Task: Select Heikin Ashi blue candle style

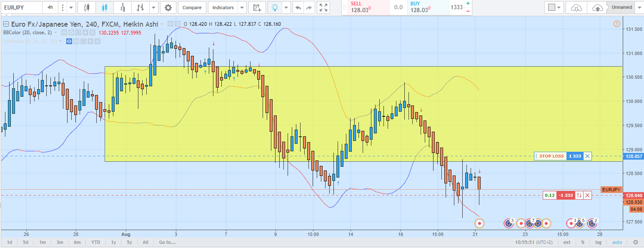Action: tap(104, 8)
